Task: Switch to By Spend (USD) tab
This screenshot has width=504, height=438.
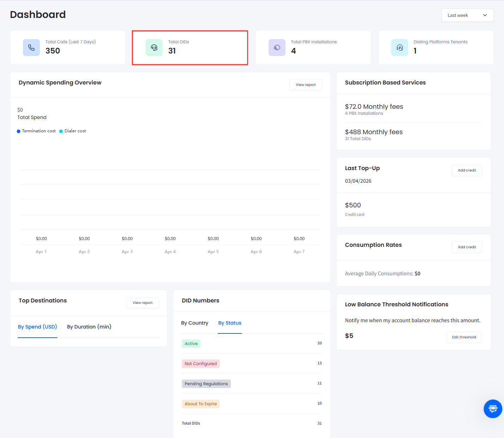Action: [37, 327]
